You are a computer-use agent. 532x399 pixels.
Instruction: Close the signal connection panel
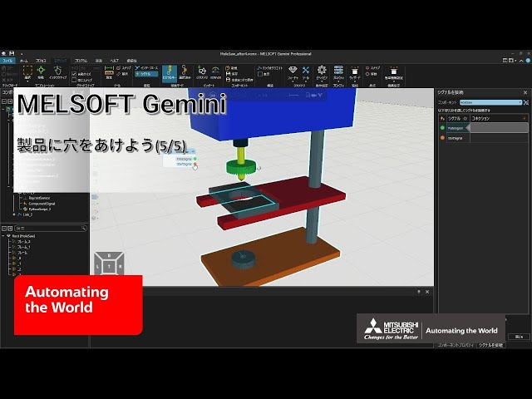point(525,92)
